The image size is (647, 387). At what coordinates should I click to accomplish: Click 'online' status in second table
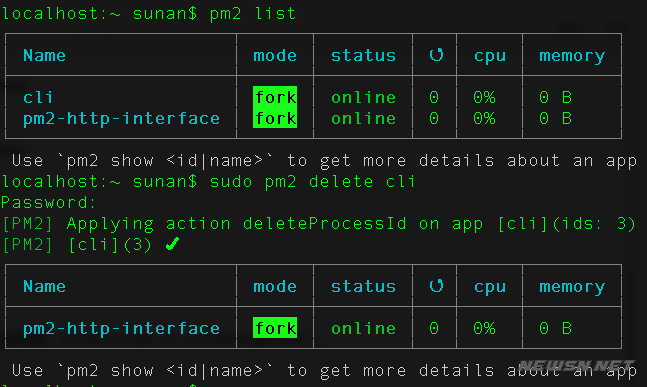tap(363, 328)
